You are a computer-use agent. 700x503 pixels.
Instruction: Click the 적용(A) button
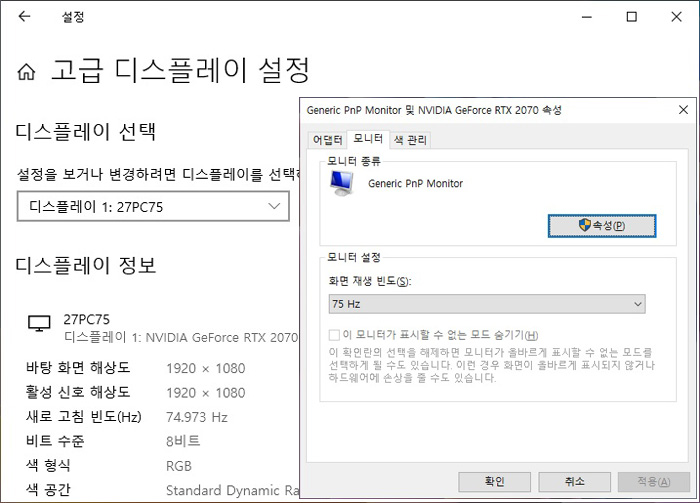(x=654, y=482)
